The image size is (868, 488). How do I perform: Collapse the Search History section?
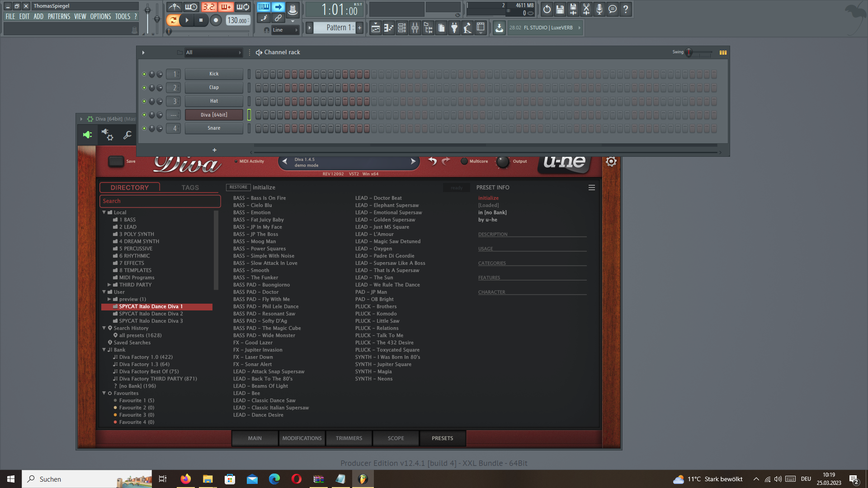coord(104,328)
